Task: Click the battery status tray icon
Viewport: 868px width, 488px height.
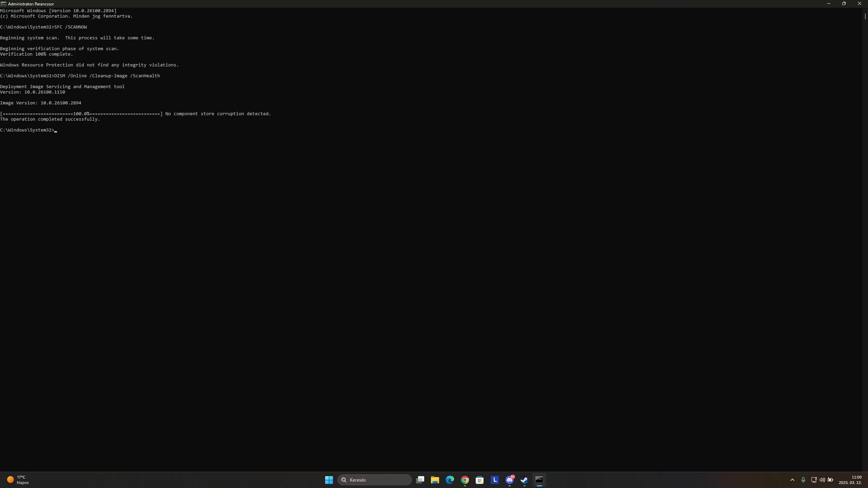Action: [x=830, y=480]
